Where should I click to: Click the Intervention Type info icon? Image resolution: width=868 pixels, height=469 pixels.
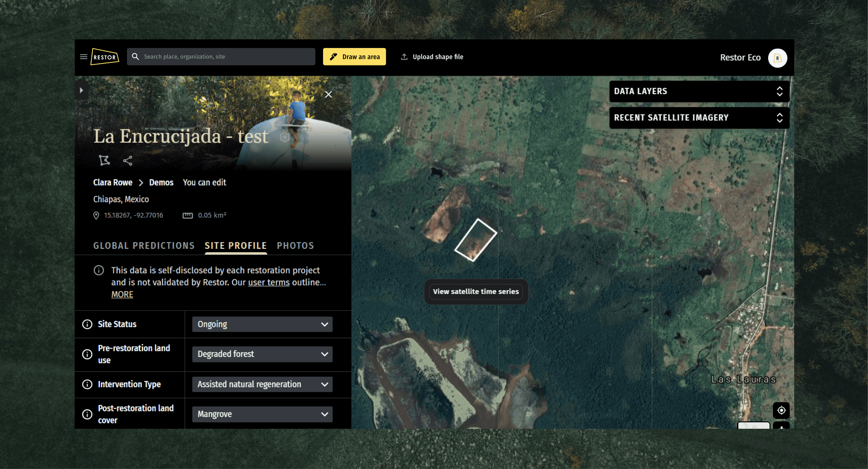click(87, 384)
